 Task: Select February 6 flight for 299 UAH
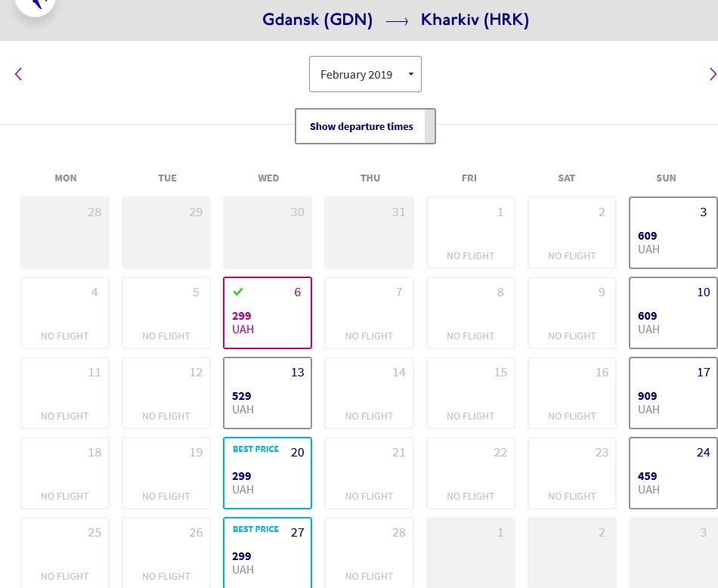[268, 313]
